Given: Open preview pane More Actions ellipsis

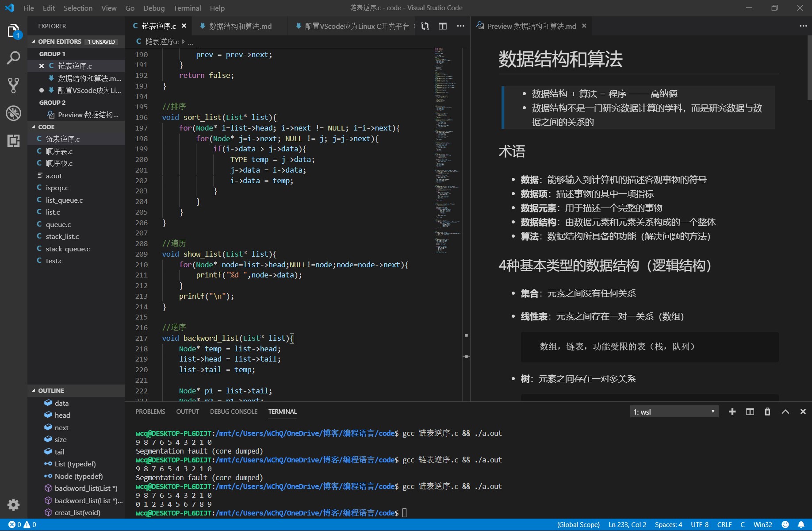Looking at the screenshot, I should [x=803, y=26].
